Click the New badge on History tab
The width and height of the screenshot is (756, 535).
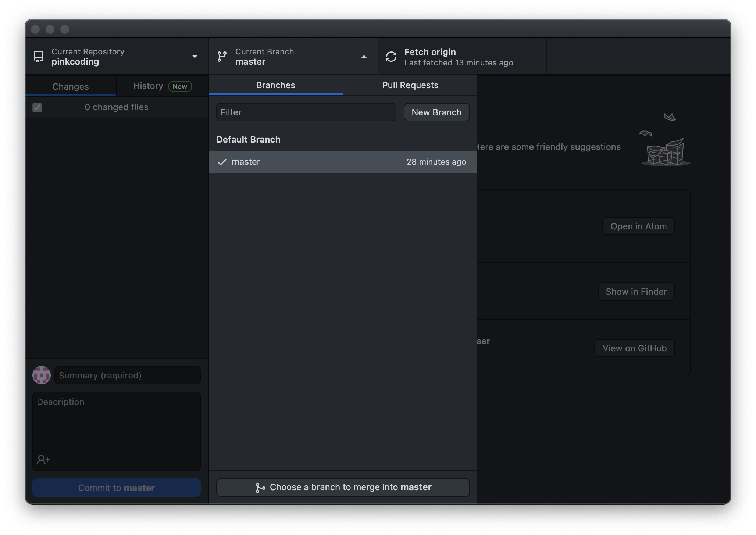(x=180, y=86)
